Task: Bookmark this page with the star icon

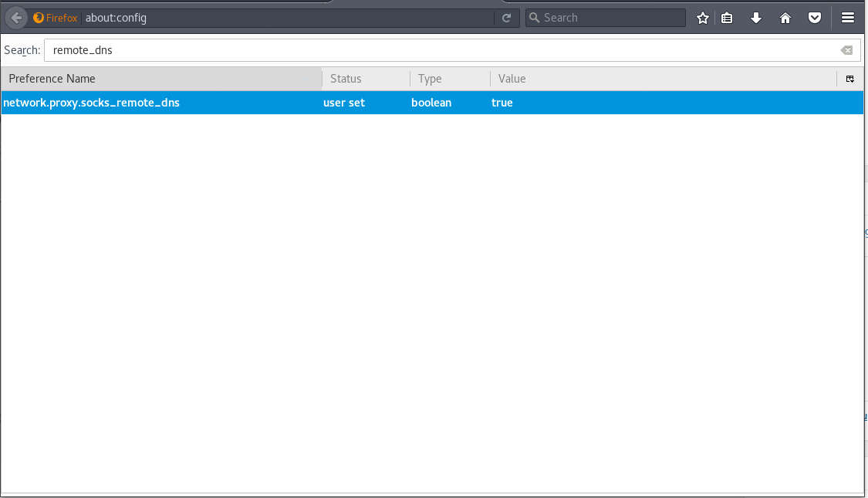Action: coord(702,18)
